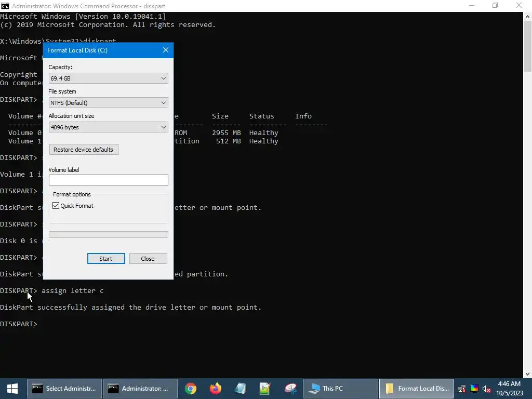532x399 pixels.
Task: Click the scrollbar down arrow in command prompt
Action: (x=527, y=374)
